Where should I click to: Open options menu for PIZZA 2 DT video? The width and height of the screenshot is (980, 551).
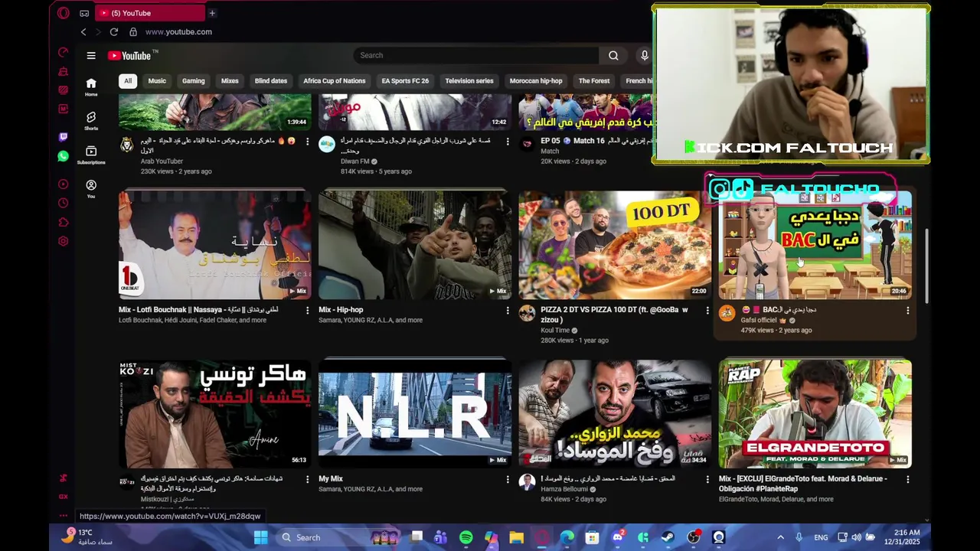click(707, 311)
